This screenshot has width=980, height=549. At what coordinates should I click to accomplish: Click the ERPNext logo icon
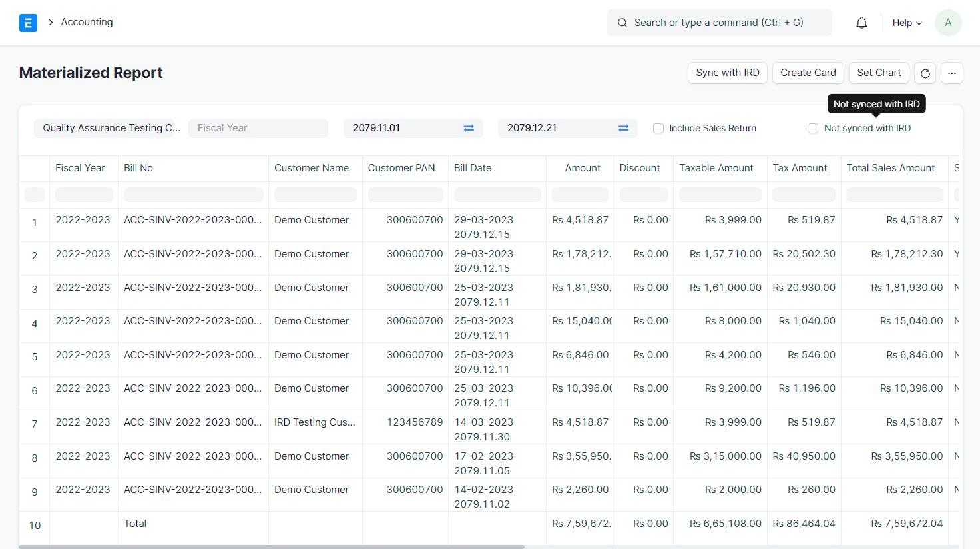point(28,22)
